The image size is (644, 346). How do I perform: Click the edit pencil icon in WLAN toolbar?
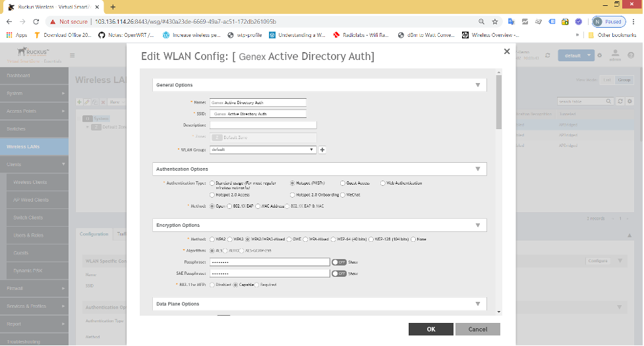pos(87,101)
